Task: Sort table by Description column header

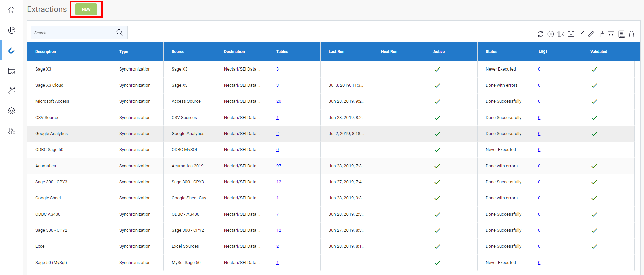Action: (x=46, y=52)
